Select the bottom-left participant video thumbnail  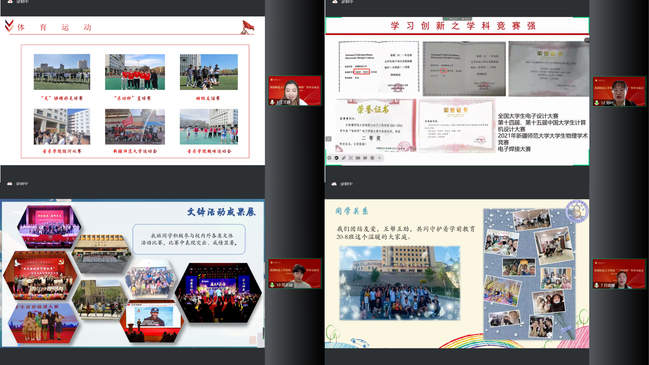[295, 274]
